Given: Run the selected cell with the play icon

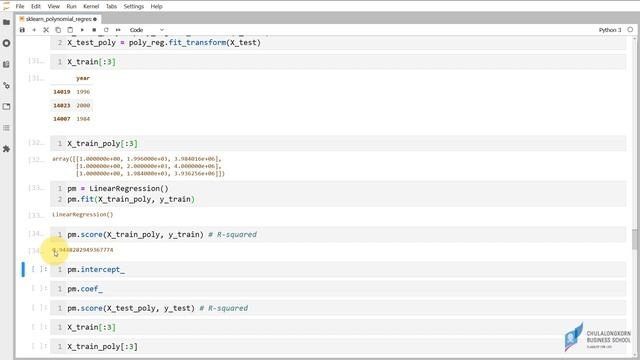Looking at the screenshot, I should tap(82, 30).
